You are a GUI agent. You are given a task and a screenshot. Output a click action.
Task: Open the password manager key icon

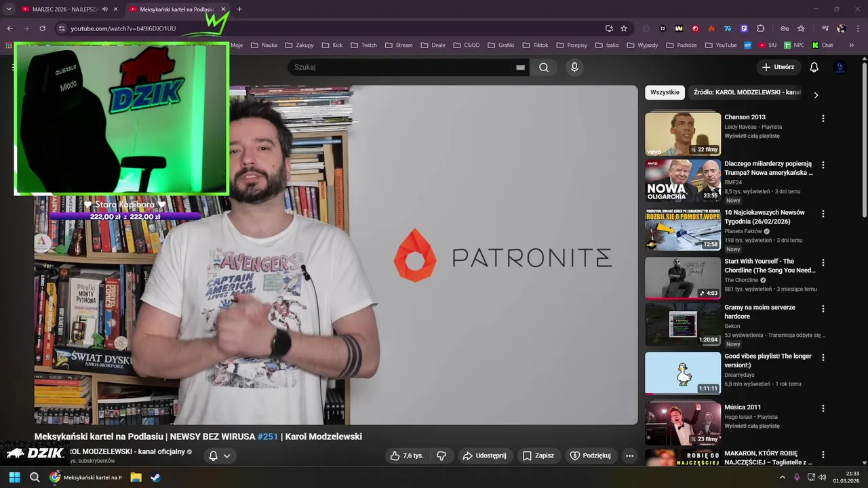click(785, 28)
